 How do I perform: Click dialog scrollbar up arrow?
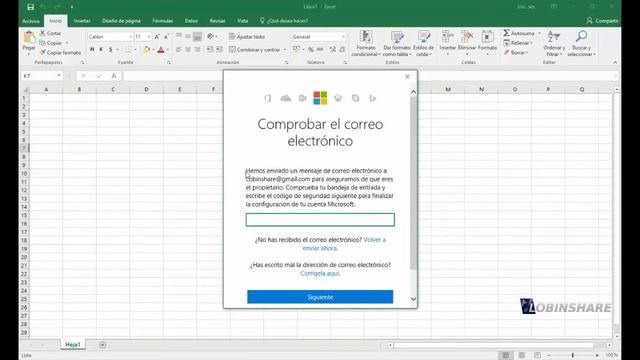coord(413,92)
